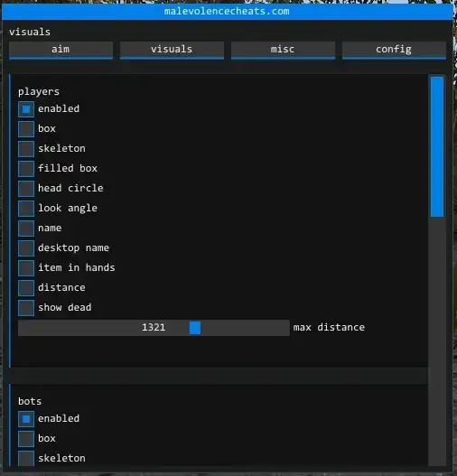
Task: Go to the config tab
Action: pos(394,50)
